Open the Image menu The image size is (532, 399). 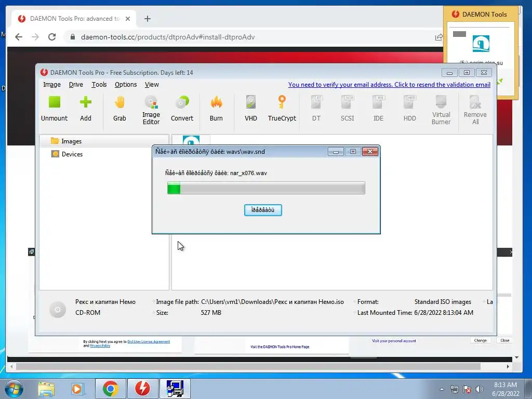pos(52,85)
